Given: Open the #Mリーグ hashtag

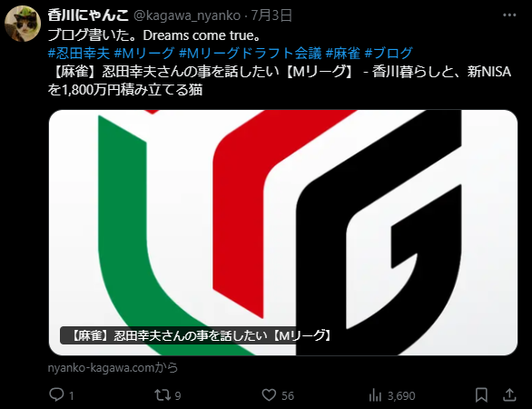Looking at the screenshot, I should tap(144, 54).
